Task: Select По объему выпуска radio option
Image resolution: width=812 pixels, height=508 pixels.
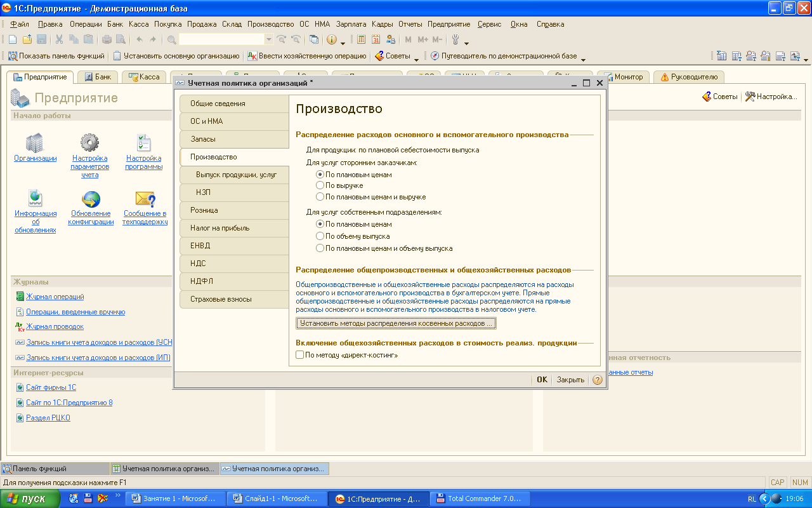Action: [353, 236]
